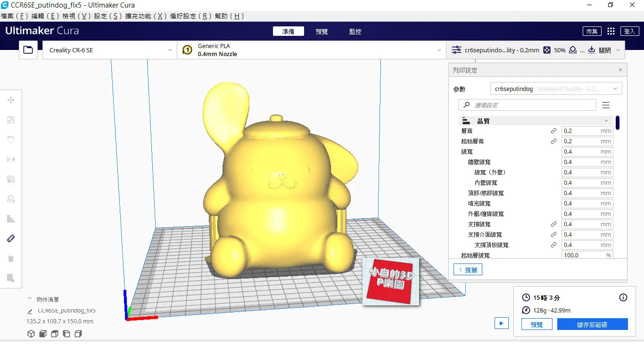Click the link icon next to 支撐介面線寬
This screenshot has height=362, width=644.
click(x=554, y=235)
